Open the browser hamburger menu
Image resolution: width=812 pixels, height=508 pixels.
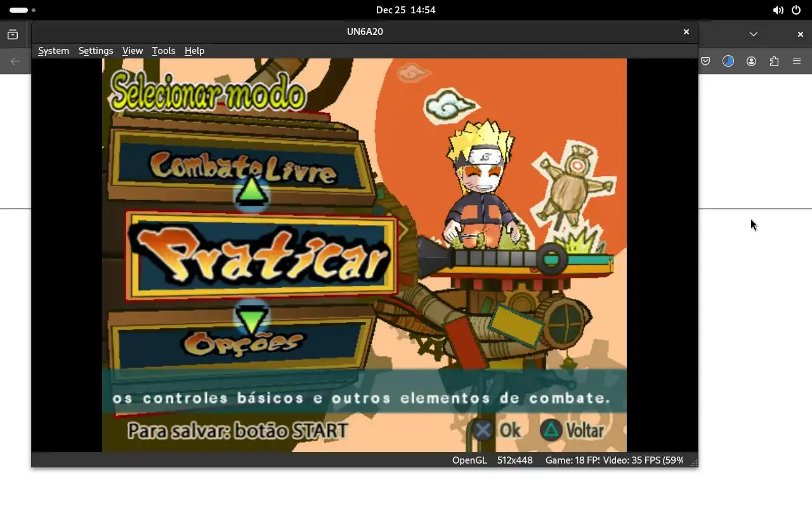[x=797, y=62]
